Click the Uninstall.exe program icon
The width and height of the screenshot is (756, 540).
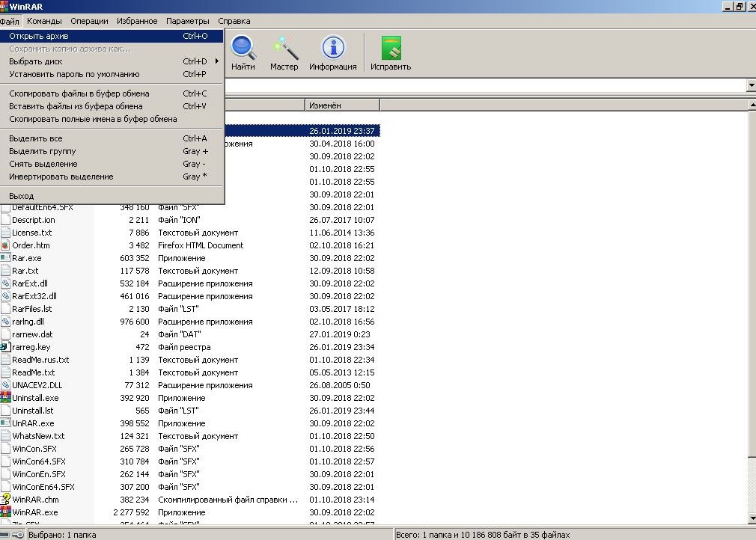pyautogui.click(x=5, y=398)
